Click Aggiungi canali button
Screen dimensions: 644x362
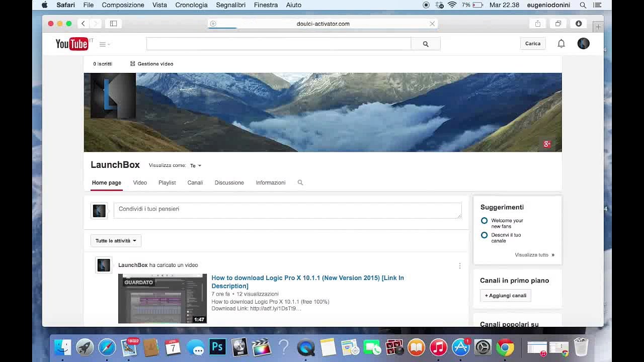tap(506, 296)
